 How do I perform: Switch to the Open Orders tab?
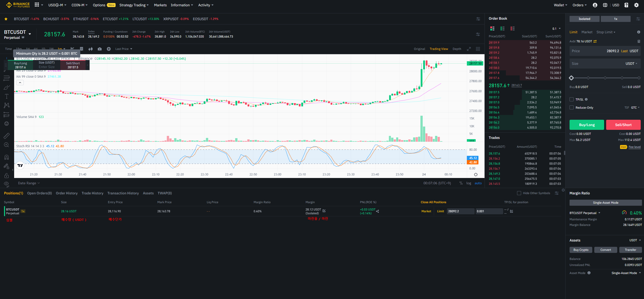coord(39,193)
